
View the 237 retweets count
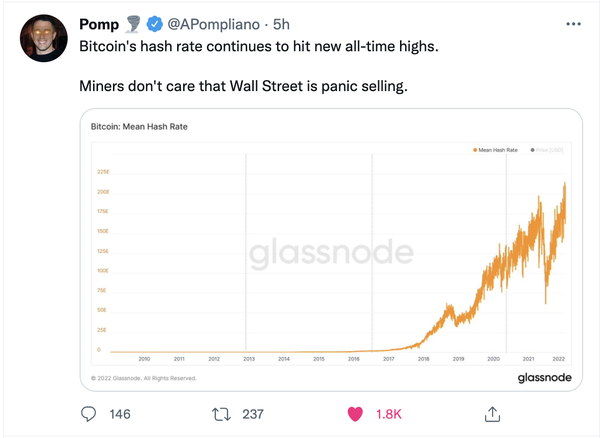[x=253, y=414]
